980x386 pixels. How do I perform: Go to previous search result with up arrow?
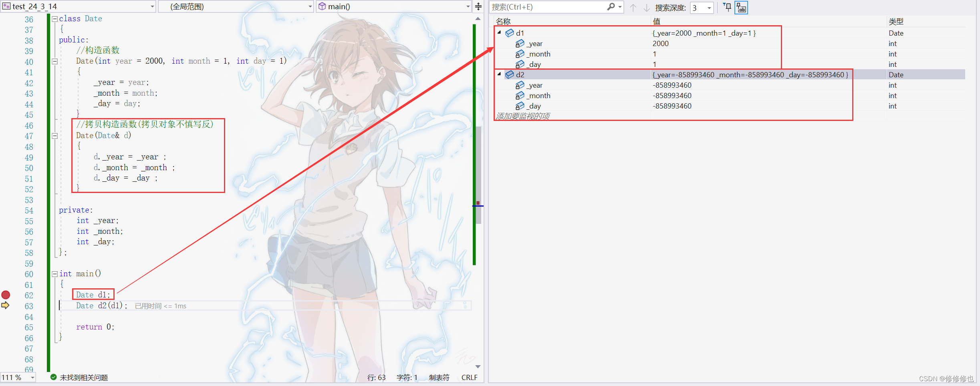tap(633, 8)
